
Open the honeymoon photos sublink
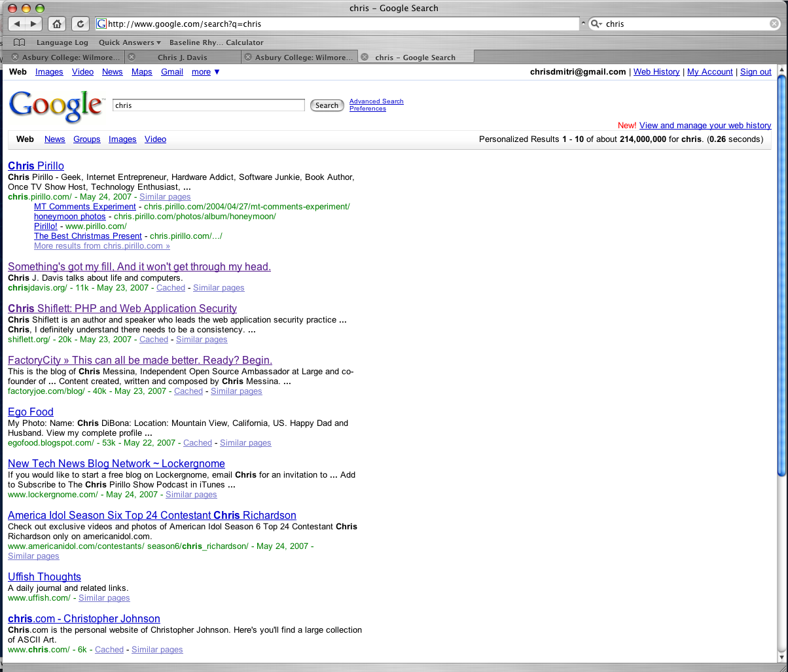tap(70, 217)
